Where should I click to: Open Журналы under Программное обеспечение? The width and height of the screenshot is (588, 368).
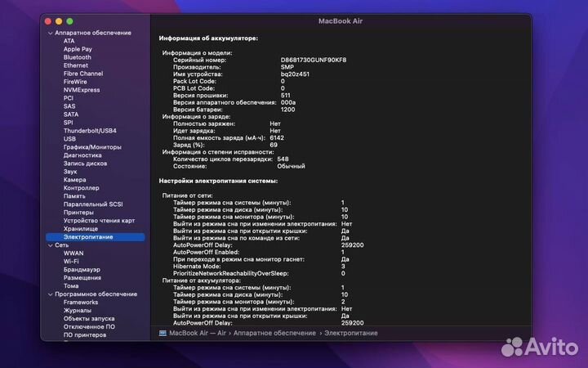pyautogui.click(x=78, y=311)
